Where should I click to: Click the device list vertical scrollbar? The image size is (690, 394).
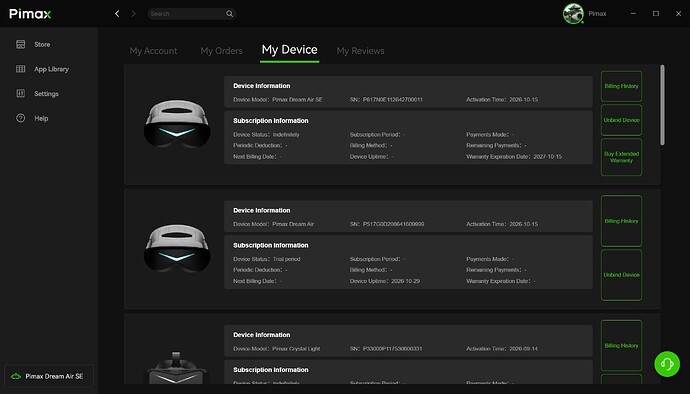pyautogui.click(x=662, y=105)
